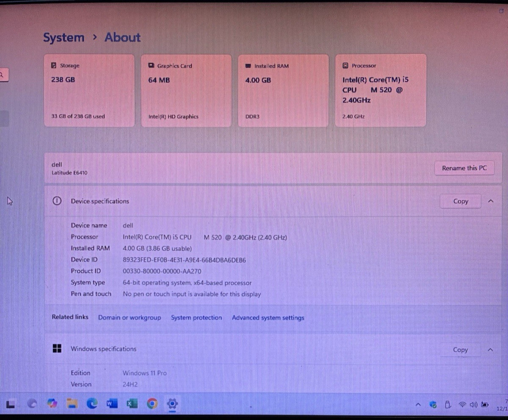Click the '33 GB of 238 GB used' text
Screen dimensions: 508x420
(x=78, y=116)
